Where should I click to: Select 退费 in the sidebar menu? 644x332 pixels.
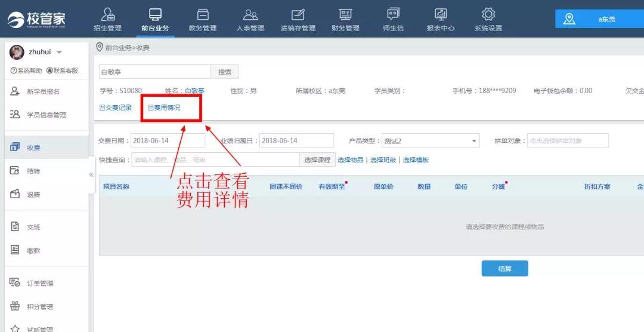pyautogui.click(x=33, y=195)
